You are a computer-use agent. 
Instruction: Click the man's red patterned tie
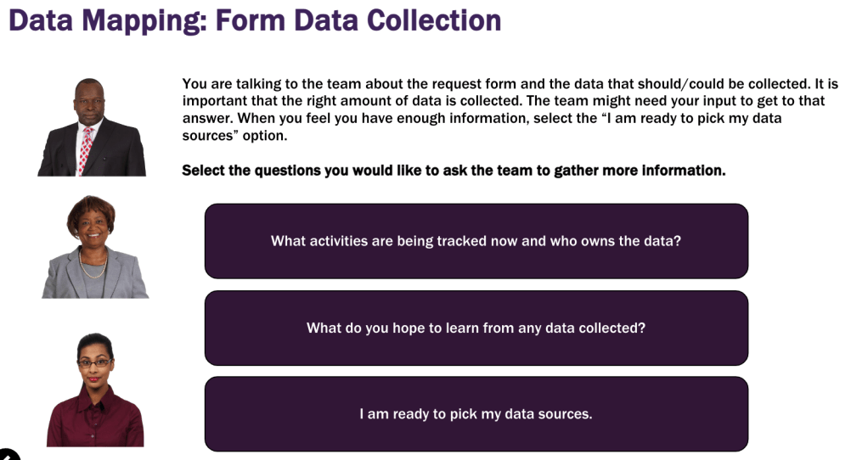(x=86, y=148)
